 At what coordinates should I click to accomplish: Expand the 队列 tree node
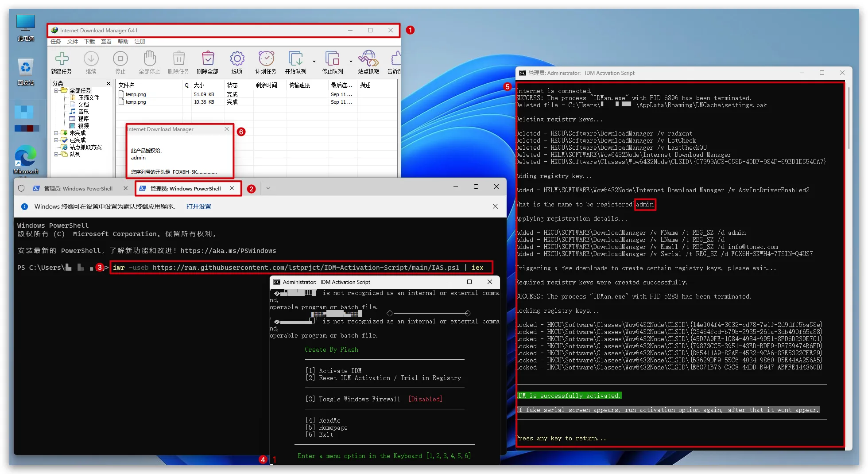(56, 154)
